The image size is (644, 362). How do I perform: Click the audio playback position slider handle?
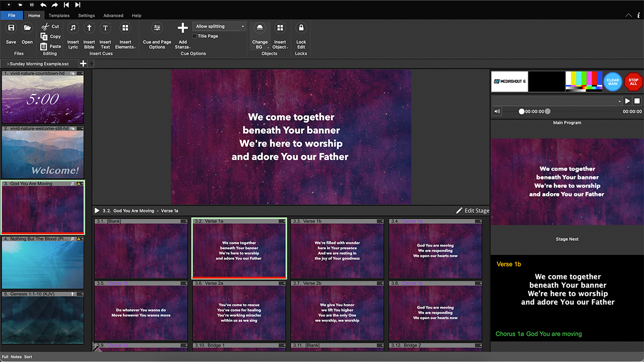(x=522, y=112)
